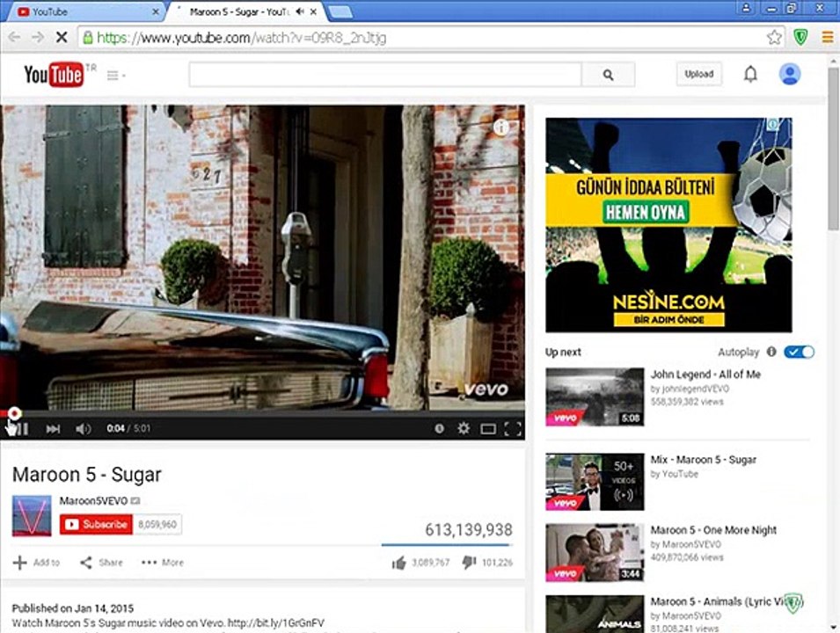Click the green padlock security icon
Viewport: 840px width, 633px height.
[87, 38]
